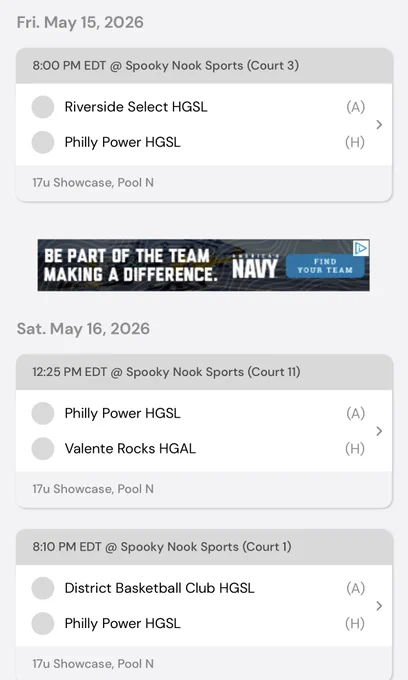Open Friday 8:00 PM game details chevron
The image size is (408, 680).
pyautogui.click(x=379, y=125)
